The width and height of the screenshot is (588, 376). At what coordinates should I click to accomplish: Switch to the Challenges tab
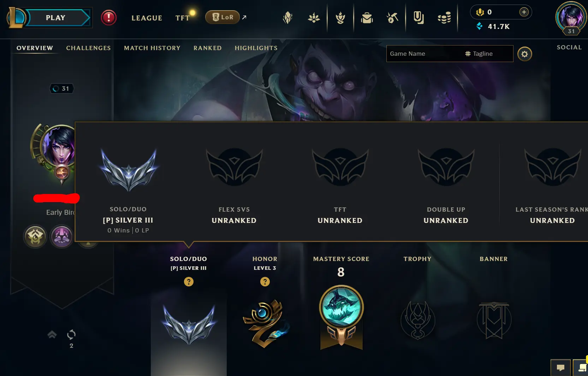88,48
